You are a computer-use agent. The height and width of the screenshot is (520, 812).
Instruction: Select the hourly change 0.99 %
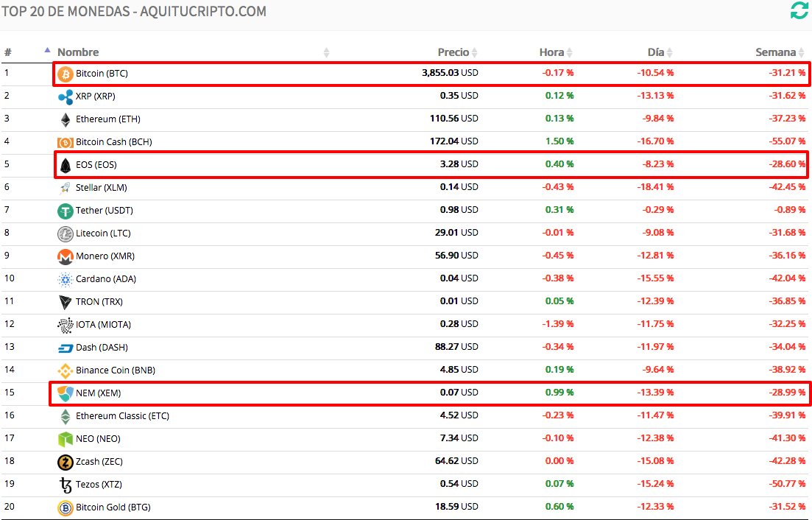click(x=559, y=393)
